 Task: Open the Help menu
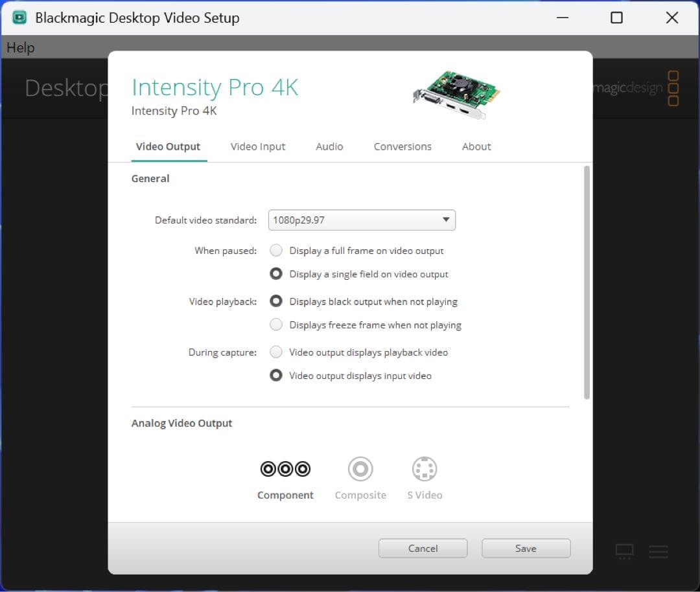coord(20,47)
